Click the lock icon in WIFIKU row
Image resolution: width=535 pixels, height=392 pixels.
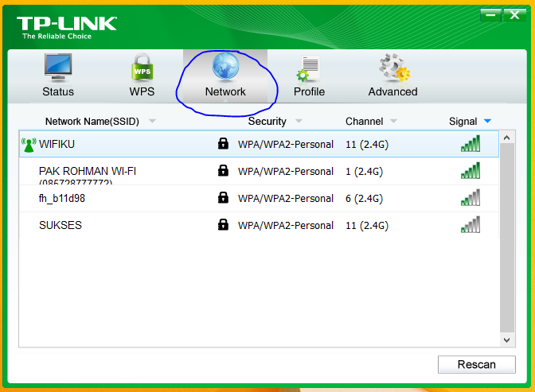(x=223, y=143)
